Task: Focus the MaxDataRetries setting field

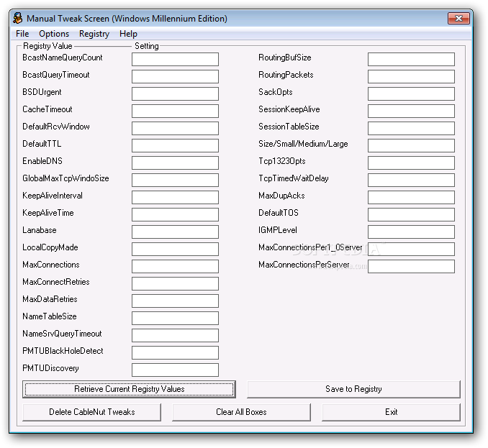Action: pyautogui.click(x=175, y=301)
